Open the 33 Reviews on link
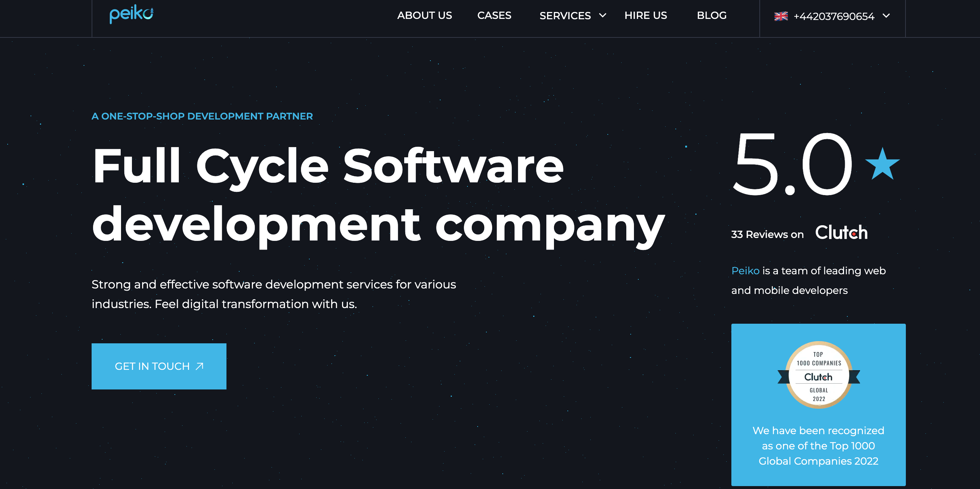 pyautogui.click(x=767, y=234)
